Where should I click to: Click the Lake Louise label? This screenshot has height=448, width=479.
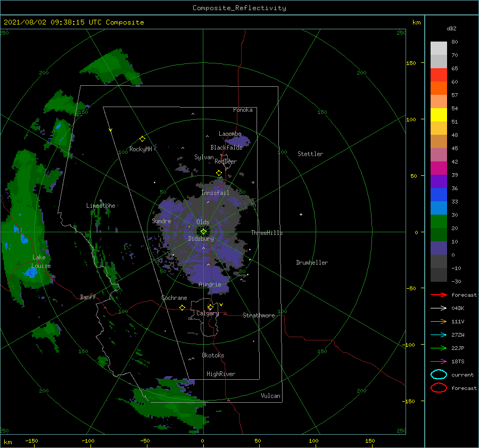click(x=42, y=262)
